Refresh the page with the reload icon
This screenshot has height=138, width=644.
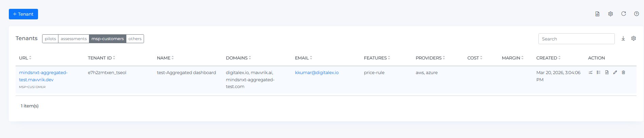coord(623,14)
